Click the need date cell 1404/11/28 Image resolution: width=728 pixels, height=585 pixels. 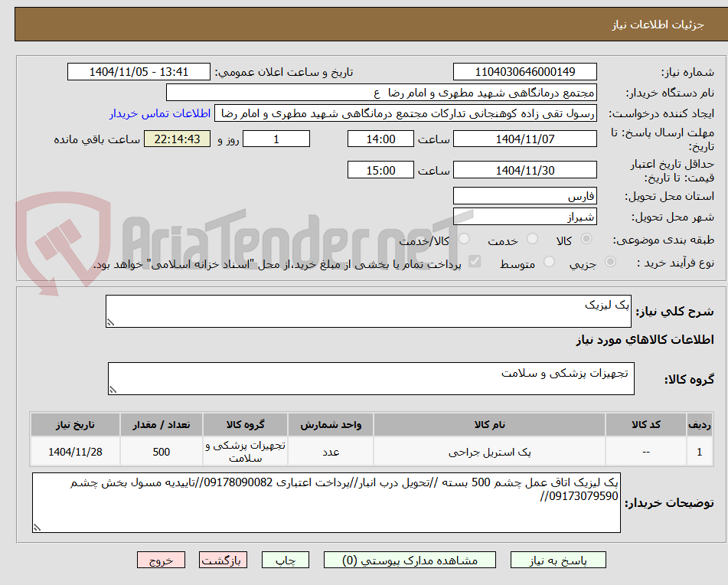coord(75,452)
